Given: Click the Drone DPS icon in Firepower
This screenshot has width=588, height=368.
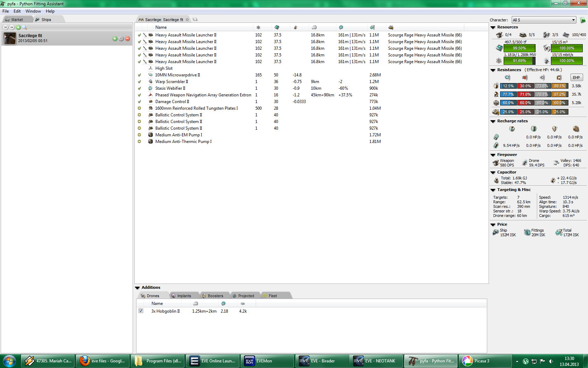Looking at the screenshot, I should (525, 163).
